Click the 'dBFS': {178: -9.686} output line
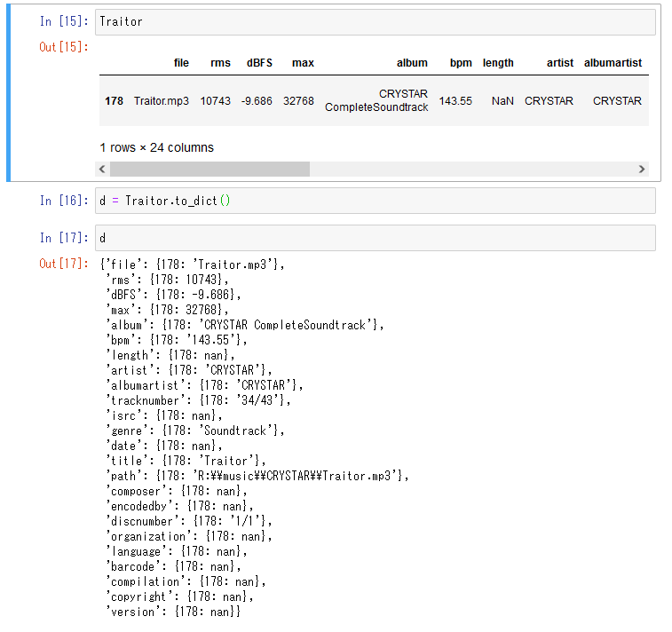The height and width of the screenshot is (632, 672). [173, 295]
